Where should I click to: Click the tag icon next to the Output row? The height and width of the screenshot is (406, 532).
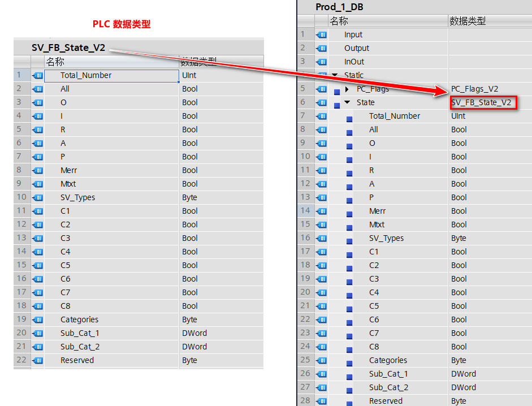tap(320, 48)
